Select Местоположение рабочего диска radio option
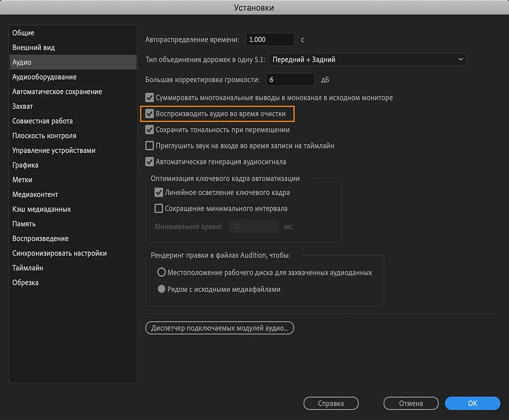Viewport: 509px width, 420px height. tap(161, 272)
